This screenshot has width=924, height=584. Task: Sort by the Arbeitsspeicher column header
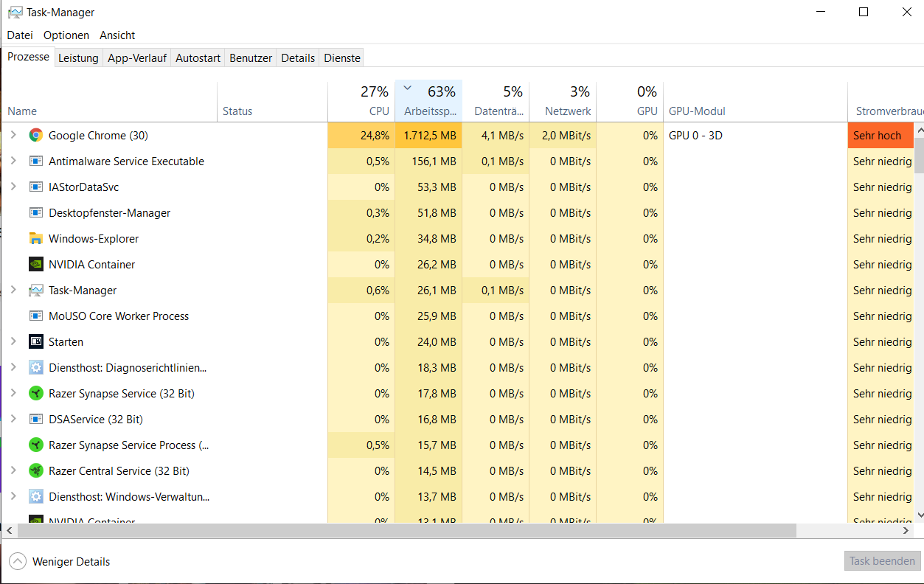[x=428, y=101]
